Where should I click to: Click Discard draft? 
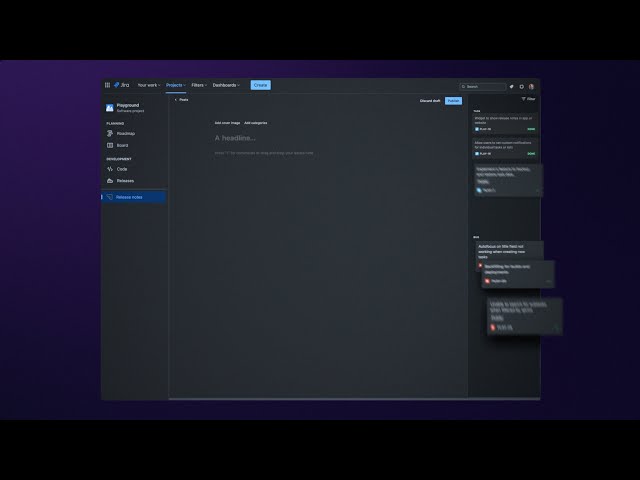coord(430,101)
